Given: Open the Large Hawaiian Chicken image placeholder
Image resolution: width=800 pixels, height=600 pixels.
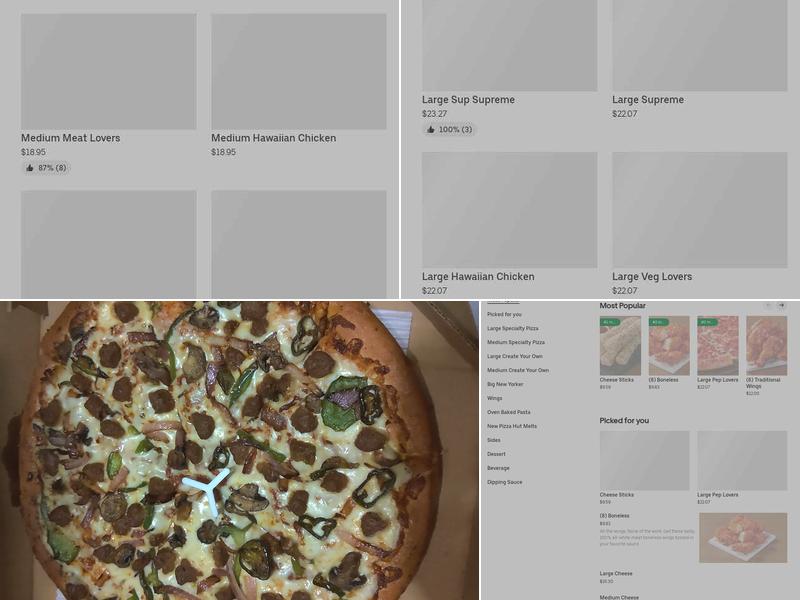Looking at the screenshot, I should (x=510, y=210).
